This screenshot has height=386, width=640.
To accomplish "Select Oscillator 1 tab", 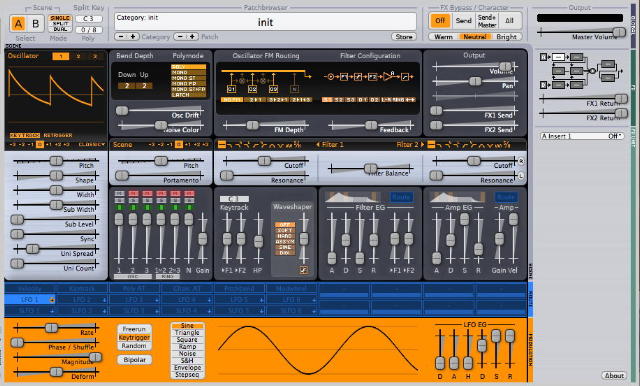I will click(61, 56).
